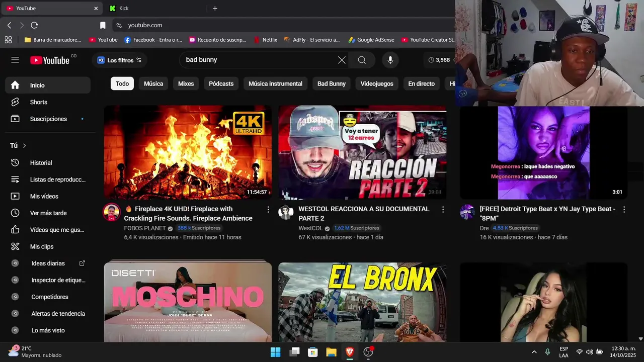Viewport: 644px width, 362px height.
Task: Open a new browser tab
Action: click(215, 9)
